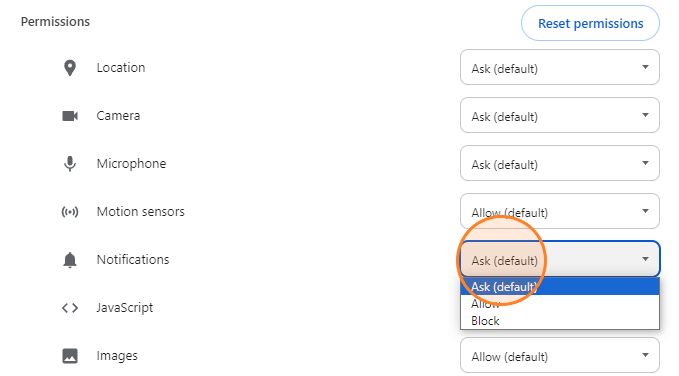
Task: Click the Camera icon
Action: (70, 116)
